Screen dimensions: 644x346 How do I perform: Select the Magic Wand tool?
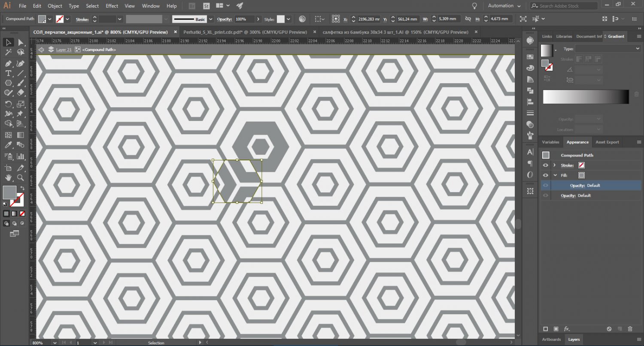pyautogui.click(x=8, y=52)
